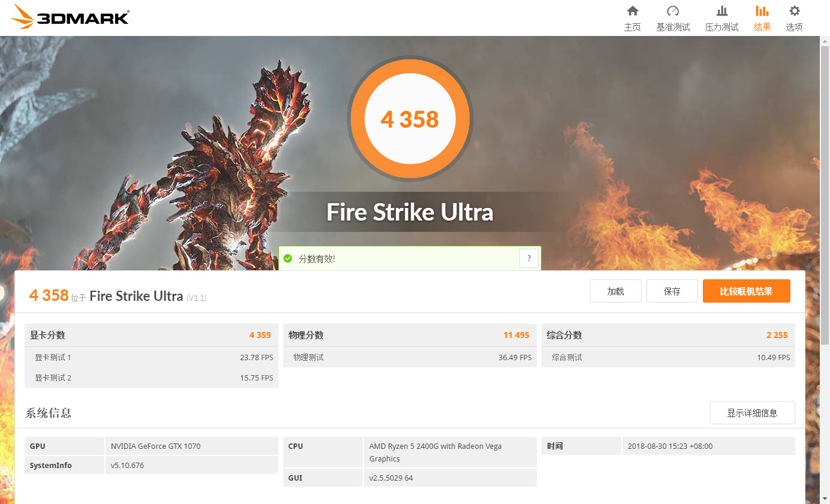Click the 显卡分数 value 4 359
Image resolution: width=830 pixels, height=504 pixels.
click(260, 335)
